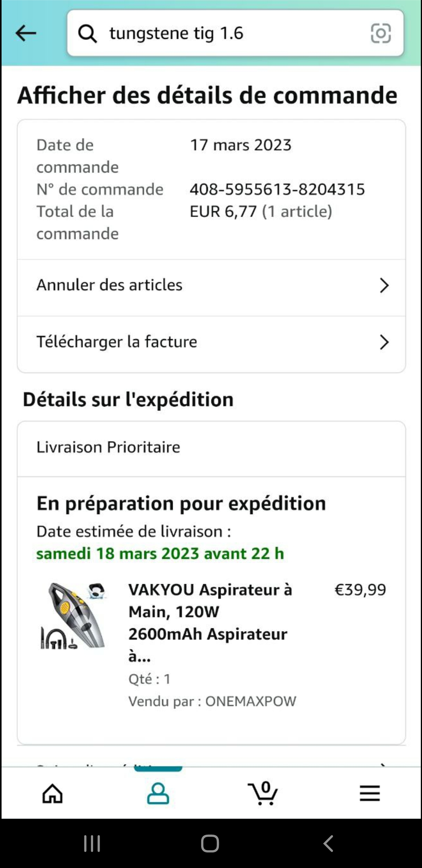
Task: Expand Télécharger la facture chevron
Action: click(x=384, y=342)
